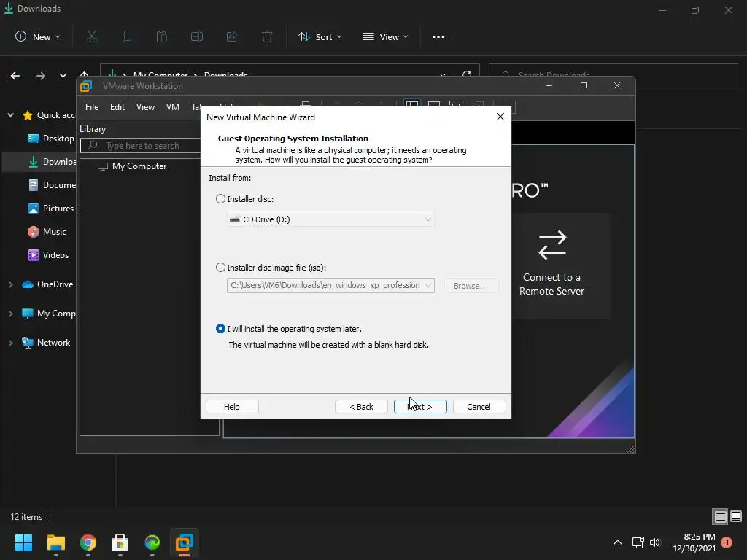Open the clock showing 8:25 PM
The height and width of the screenshot is (560, 747).
coord(694,542)
